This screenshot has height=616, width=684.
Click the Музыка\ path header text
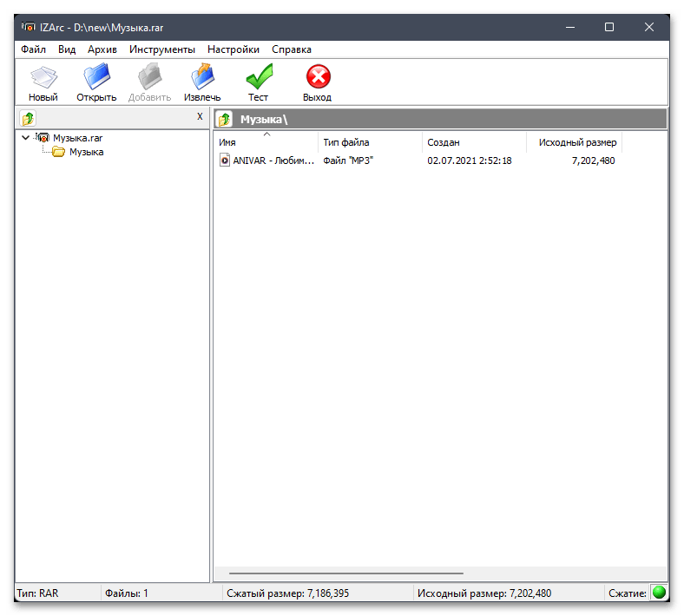tap(264, 120)
